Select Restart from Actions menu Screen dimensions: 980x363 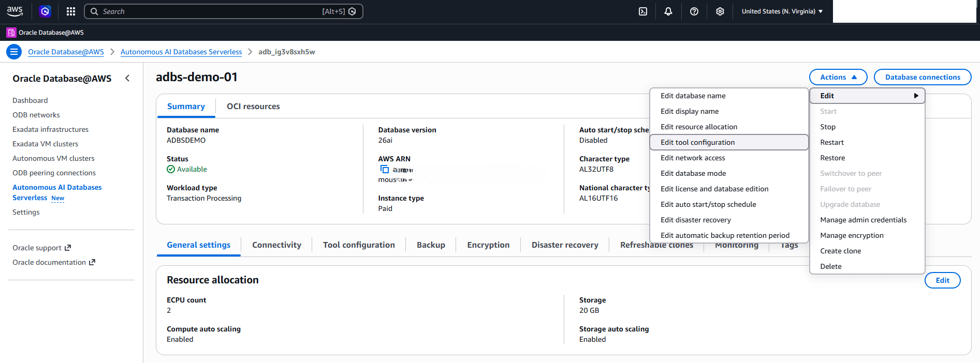click(x=867, y=142)
